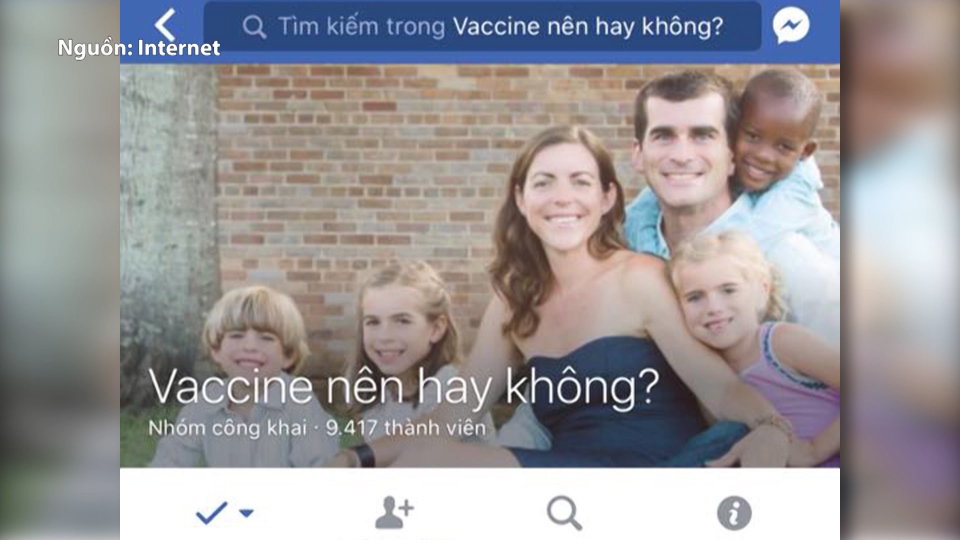This screenshot has width=960, height=540.
Task: Focus the 'Tìm kiếm trong' search field
Action: tap(482, 26)
